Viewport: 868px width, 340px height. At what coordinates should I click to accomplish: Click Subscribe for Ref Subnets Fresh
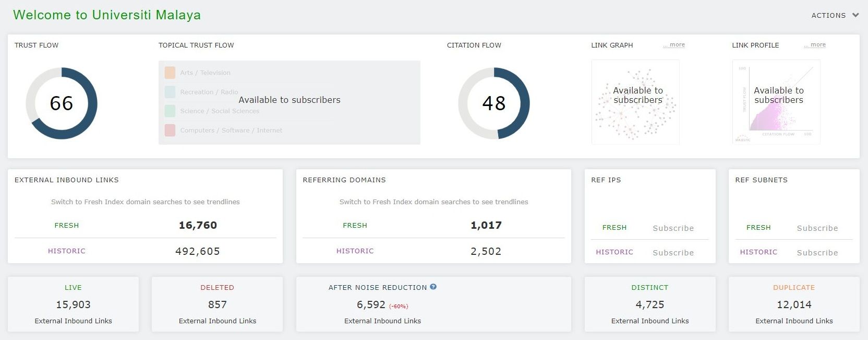(x=817, y=228)
